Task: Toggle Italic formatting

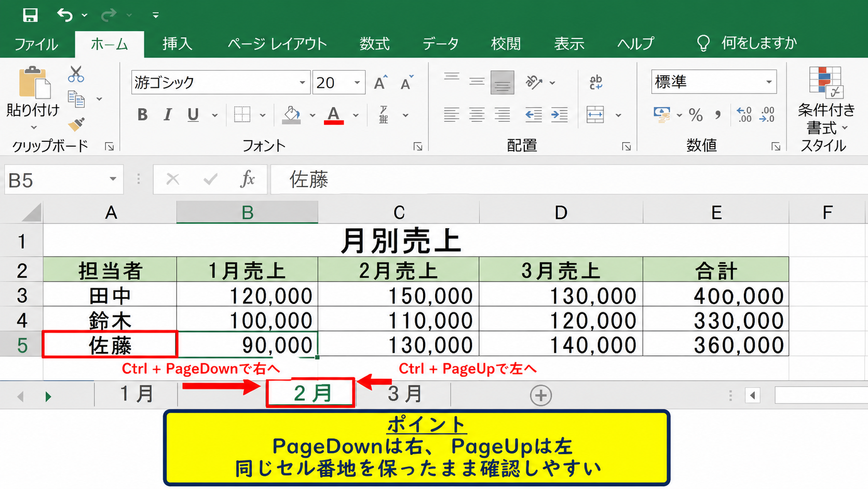Action: click(x=167, y=115)
